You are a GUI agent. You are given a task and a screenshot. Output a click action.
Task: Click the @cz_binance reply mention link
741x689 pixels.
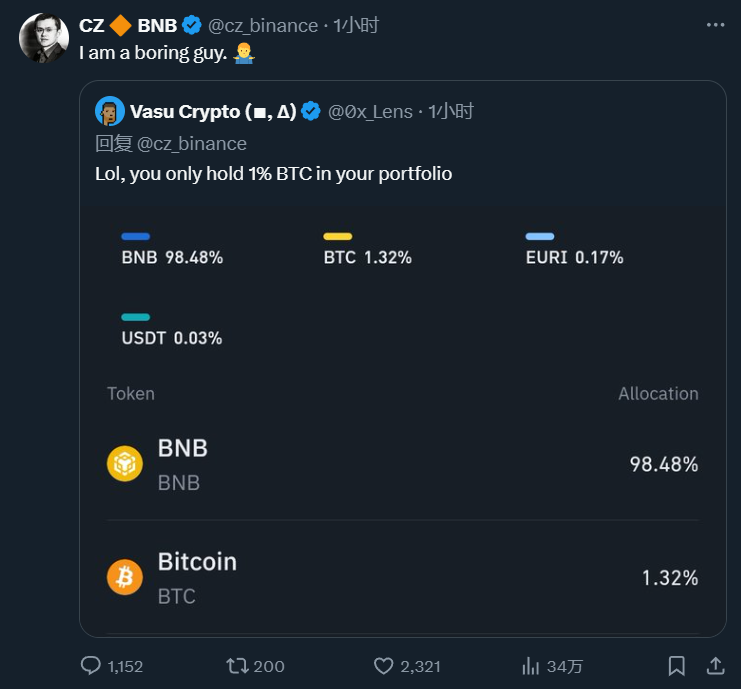(x=191, y=143)
